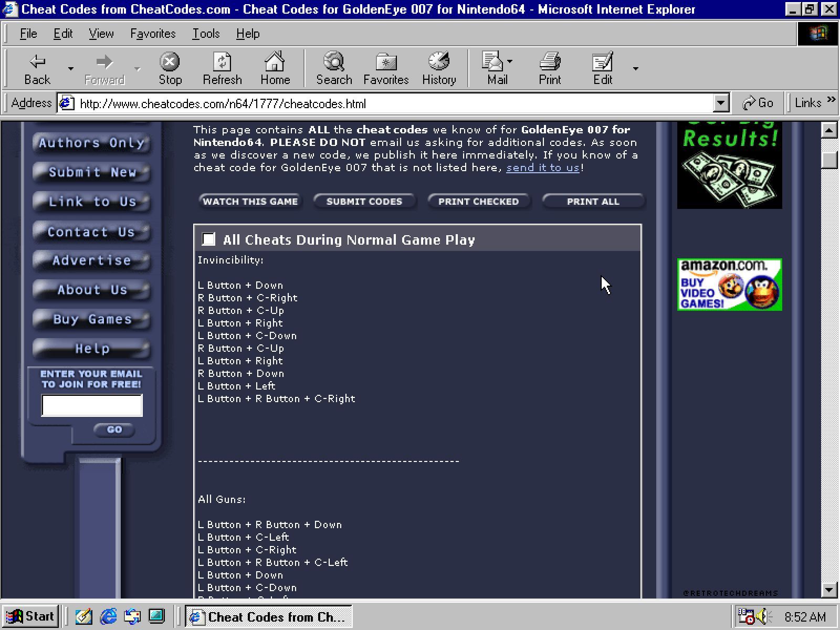This screenshot has width=840, height=630.
Task: Open the Big Results money banner ad
Action: 730,165
